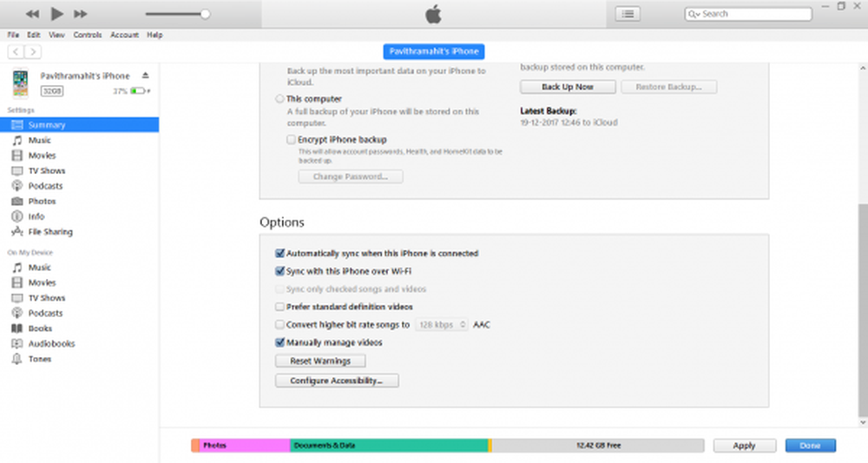Open the 128 kbps bit rate dropdown
Screen dimensions: 868x463
point(441,325)
